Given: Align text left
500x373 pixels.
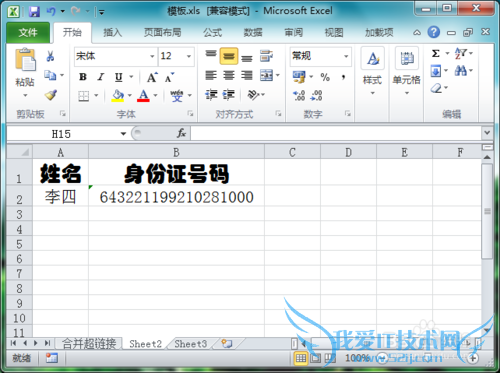Looking at the screenshot, I should [211, 75].
